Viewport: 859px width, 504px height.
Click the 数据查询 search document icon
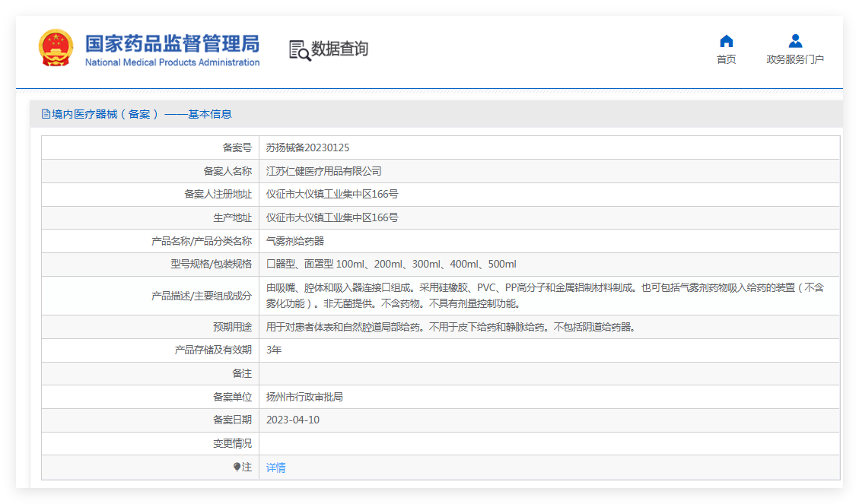[x=299, y=50]
